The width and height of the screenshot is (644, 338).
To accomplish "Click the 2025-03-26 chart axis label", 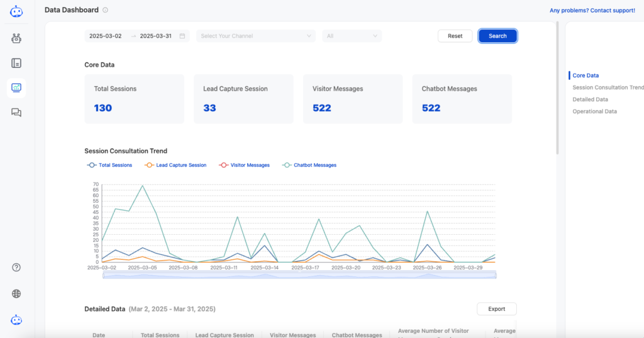I will pyautogui.click(x=427, y=268).
